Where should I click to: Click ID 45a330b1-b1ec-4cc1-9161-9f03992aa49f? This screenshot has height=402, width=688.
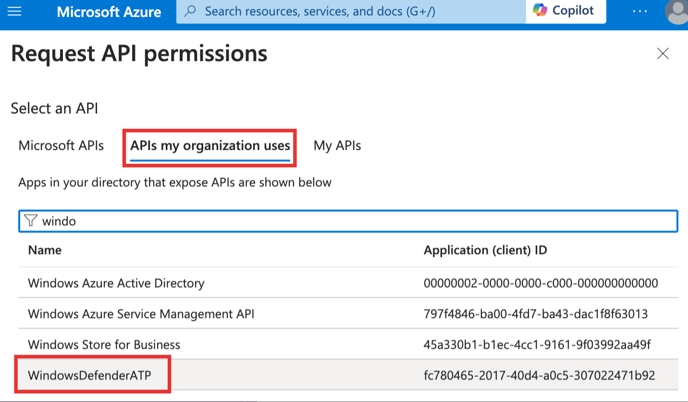tap(537, 345)
